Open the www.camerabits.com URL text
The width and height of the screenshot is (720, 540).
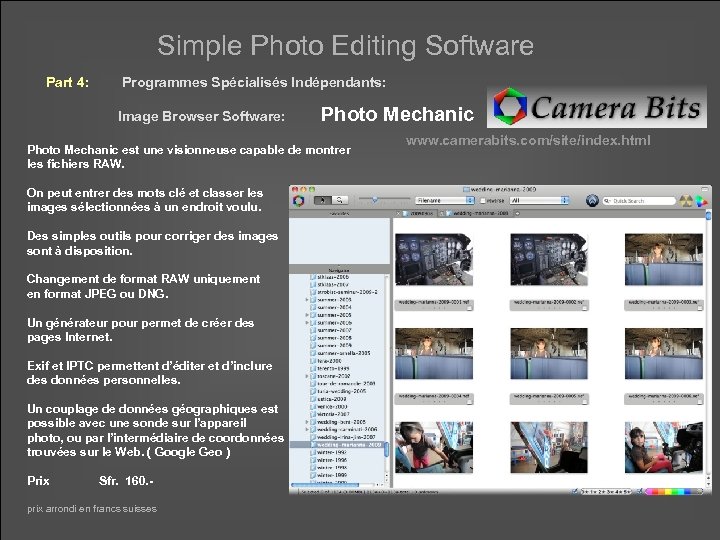coord(528,140)
